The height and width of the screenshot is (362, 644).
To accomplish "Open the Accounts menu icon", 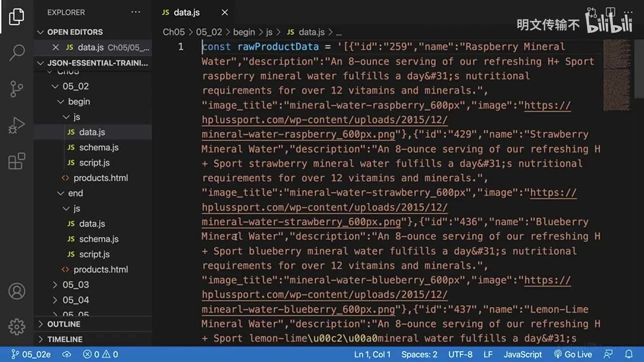I will point(17,291).
